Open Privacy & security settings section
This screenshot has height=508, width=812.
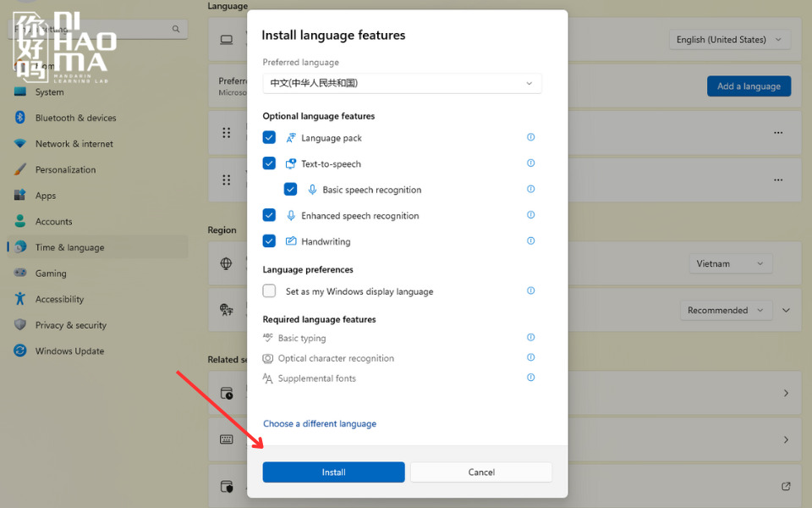[x=70, y=325]
